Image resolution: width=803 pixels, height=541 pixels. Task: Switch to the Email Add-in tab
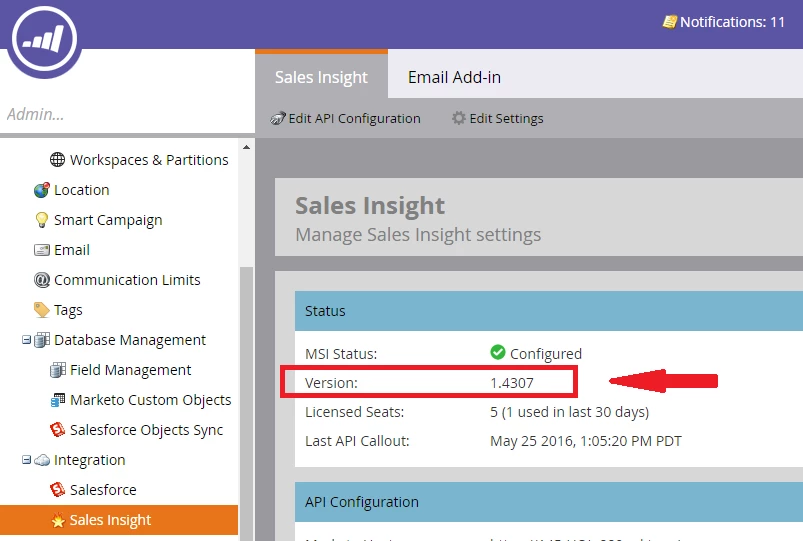coord(454,77)
